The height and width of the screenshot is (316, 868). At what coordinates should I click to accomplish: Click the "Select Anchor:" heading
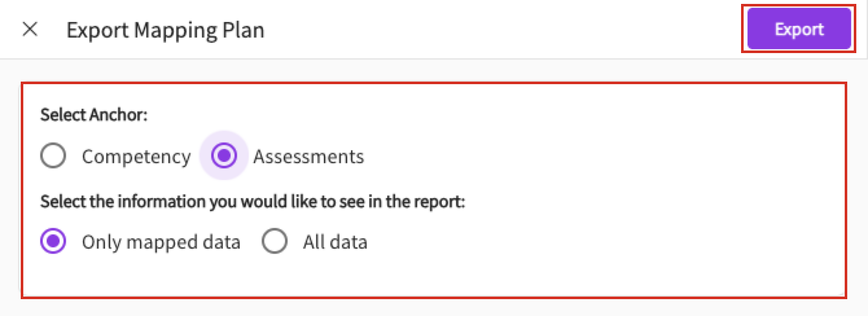(x=95, y=115)
